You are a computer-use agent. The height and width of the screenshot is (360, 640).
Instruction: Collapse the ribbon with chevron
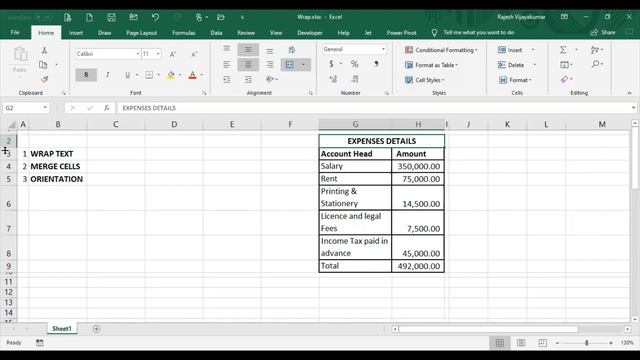629,93
